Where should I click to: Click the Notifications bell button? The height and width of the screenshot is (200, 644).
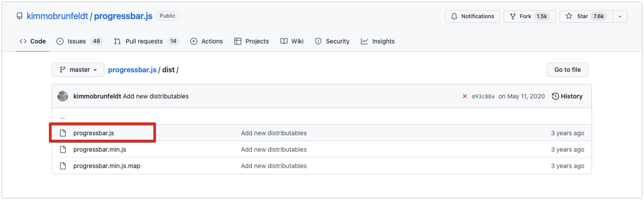tap(472, 16)
